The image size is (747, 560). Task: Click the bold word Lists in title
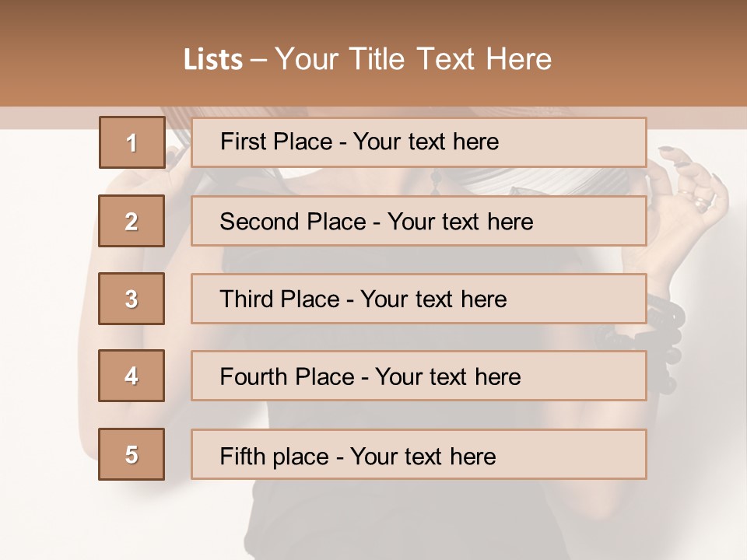(213, 60)
